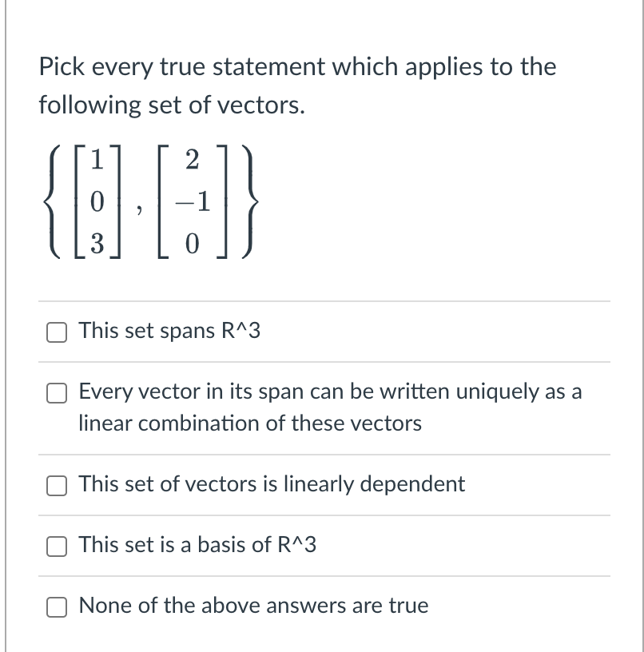Check 'This set is a basis of R^3'

[x=57, y=546]
